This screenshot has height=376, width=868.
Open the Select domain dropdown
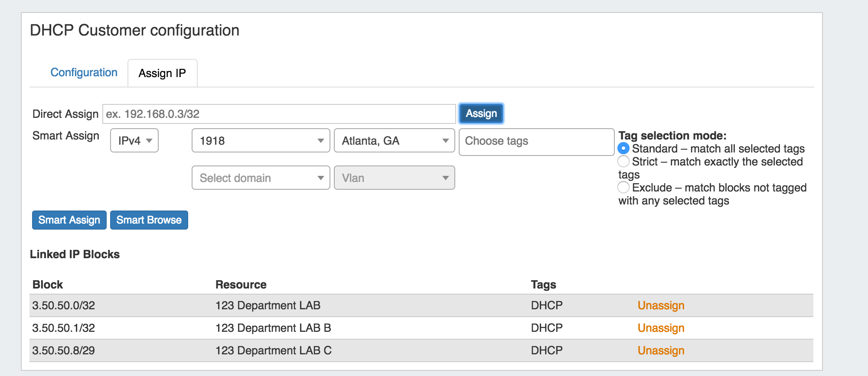261,178
